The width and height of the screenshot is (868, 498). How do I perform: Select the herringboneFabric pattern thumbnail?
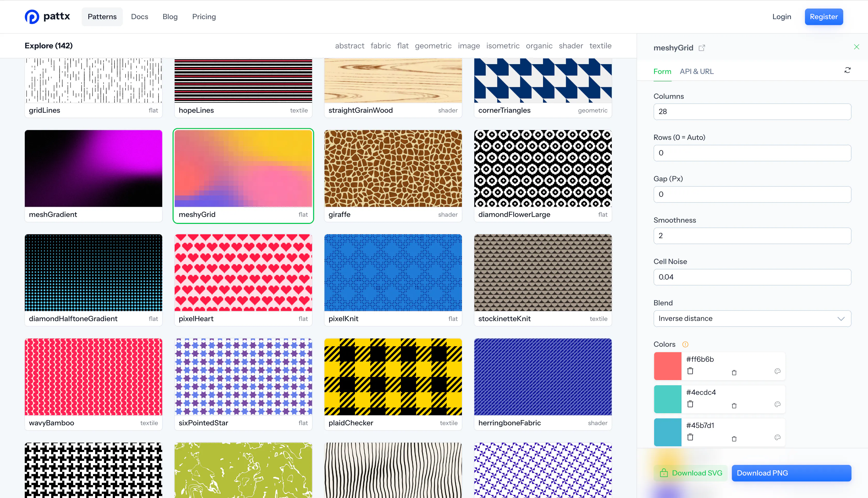click(543, 377)
